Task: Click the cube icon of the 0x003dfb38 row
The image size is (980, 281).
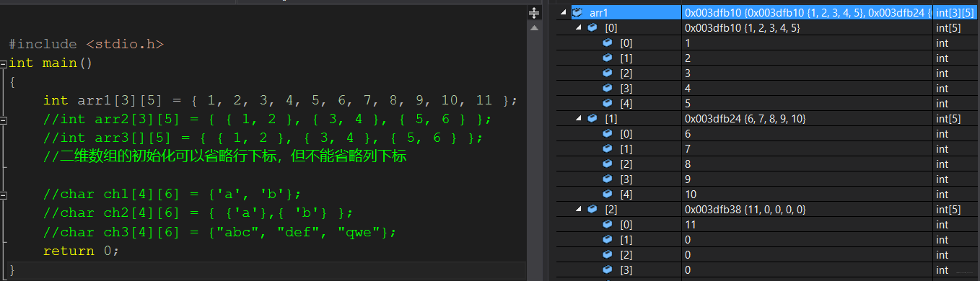Action: coord(592,210)
